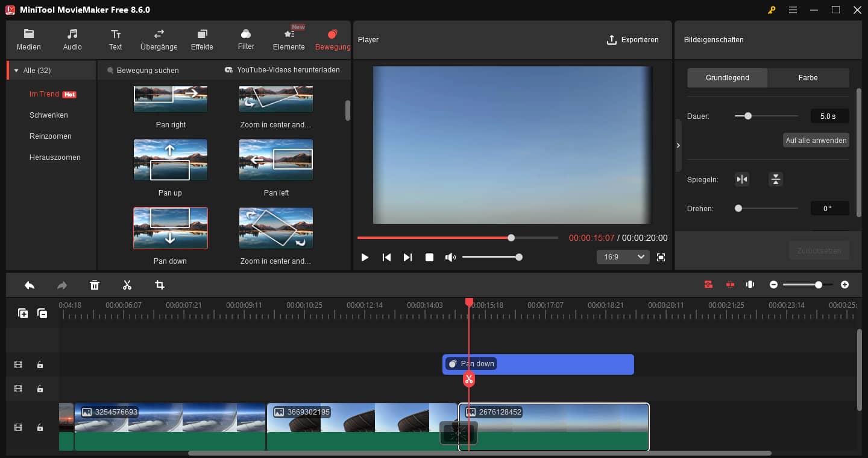This screenshot has height=458, width=868.
Task: Enter fullscreen preview mode
Action: pyautogui.click(x=661, y=257)
